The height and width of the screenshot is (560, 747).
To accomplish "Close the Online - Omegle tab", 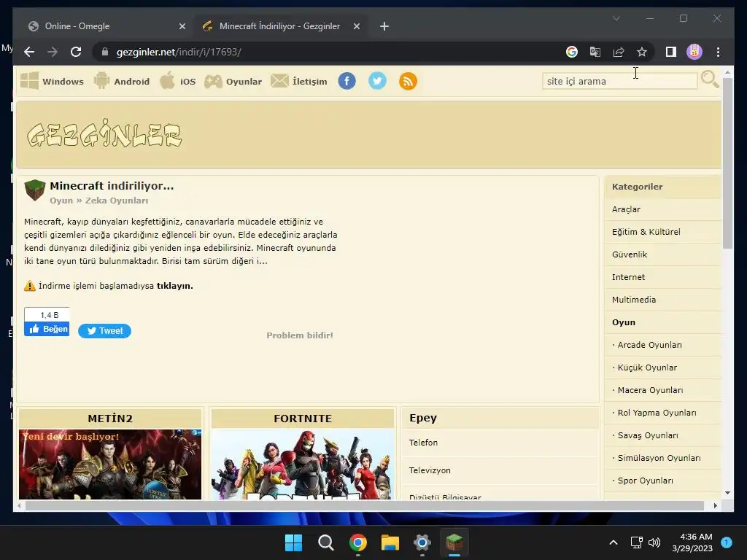I will click(182, 26).
